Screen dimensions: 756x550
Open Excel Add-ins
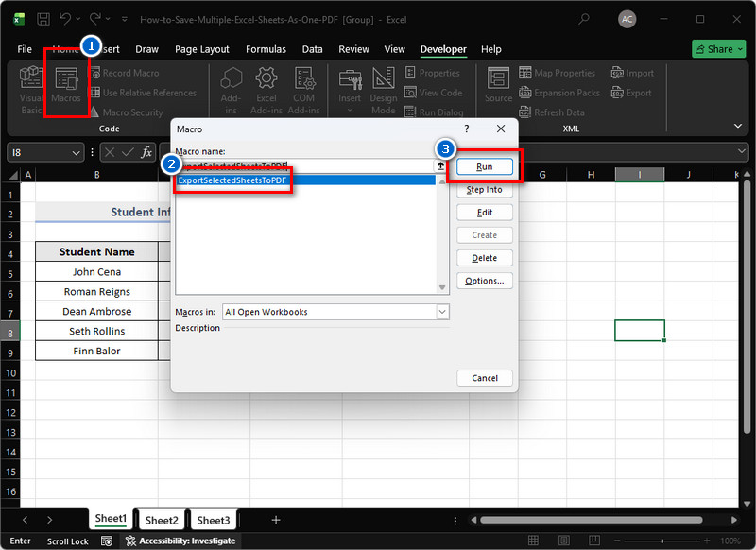pos(266,90)
